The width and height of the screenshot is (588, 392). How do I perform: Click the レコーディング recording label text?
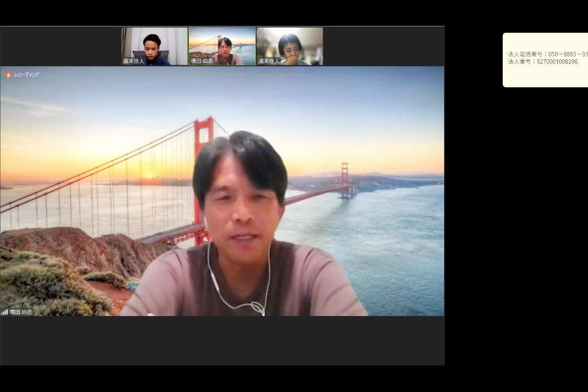click(26, 74)
